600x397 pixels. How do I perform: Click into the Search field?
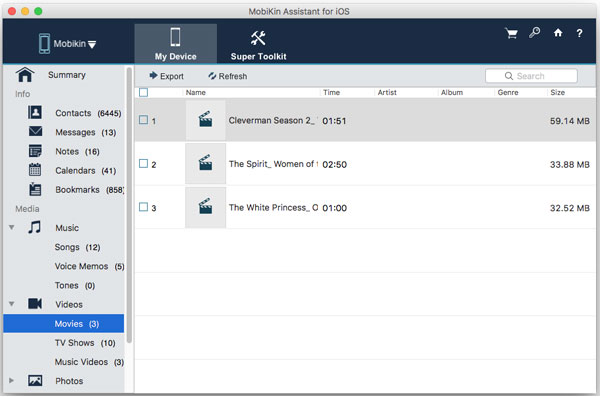531,76
